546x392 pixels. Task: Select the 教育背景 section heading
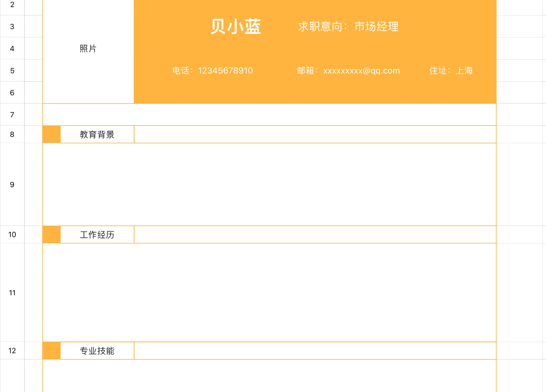coord(97,135)
